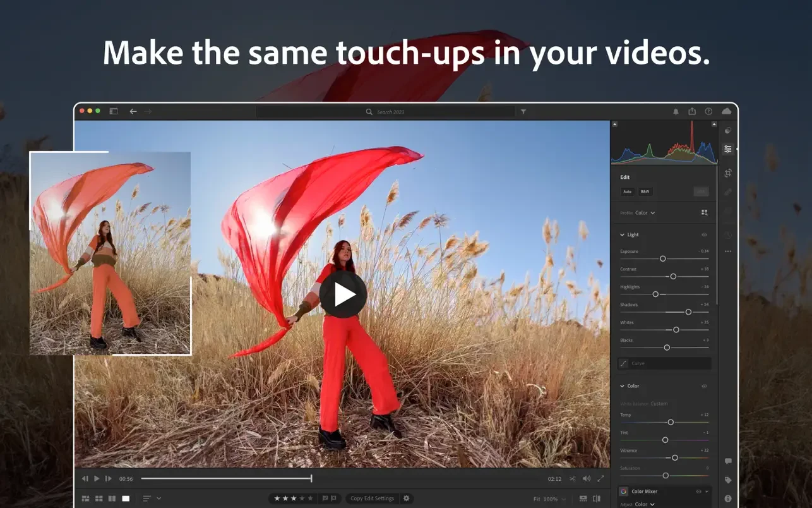
Task: Open the cloud sync status icon
Action: click(726, 111)
